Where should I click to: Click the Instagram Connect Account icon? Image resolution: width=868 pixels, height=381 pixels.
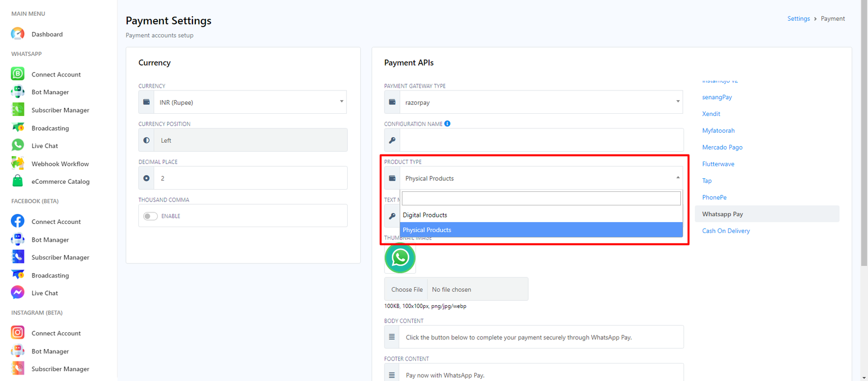point(17,333)
